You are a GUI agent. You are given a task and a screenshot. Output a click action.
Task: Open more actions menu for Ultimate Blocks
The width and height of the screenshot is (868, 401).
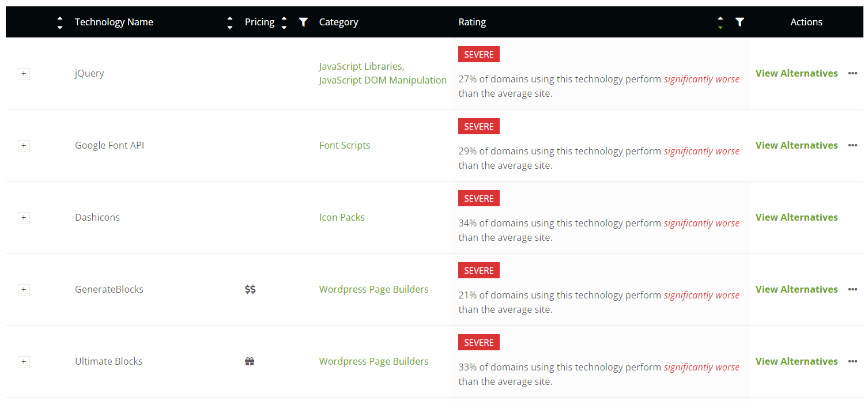852,361
